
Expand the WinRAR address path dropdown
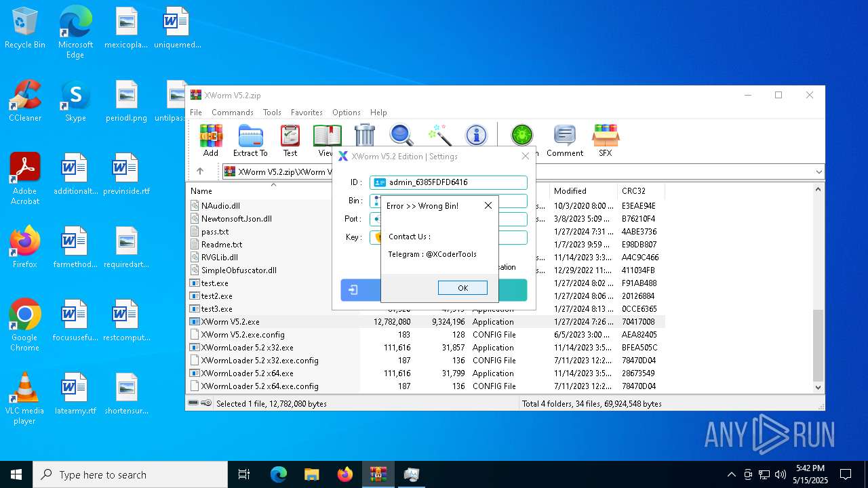point(818,171)
